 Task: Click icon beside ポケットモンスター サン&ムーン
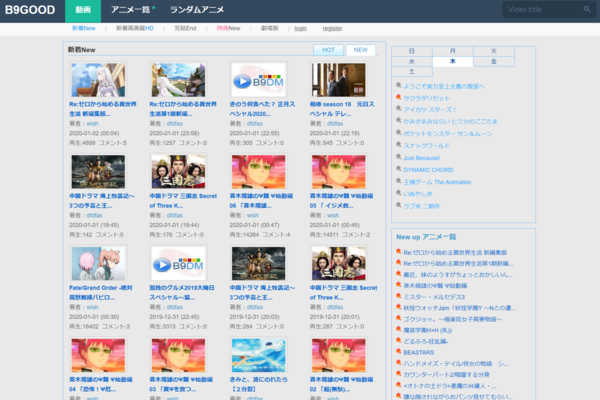(399, 132)
